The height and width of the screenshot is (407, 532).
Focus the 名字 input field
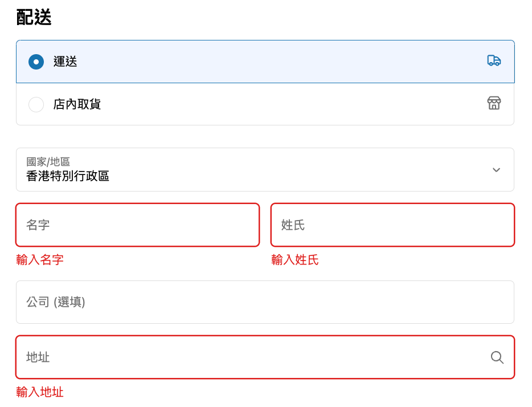(138, 225)
